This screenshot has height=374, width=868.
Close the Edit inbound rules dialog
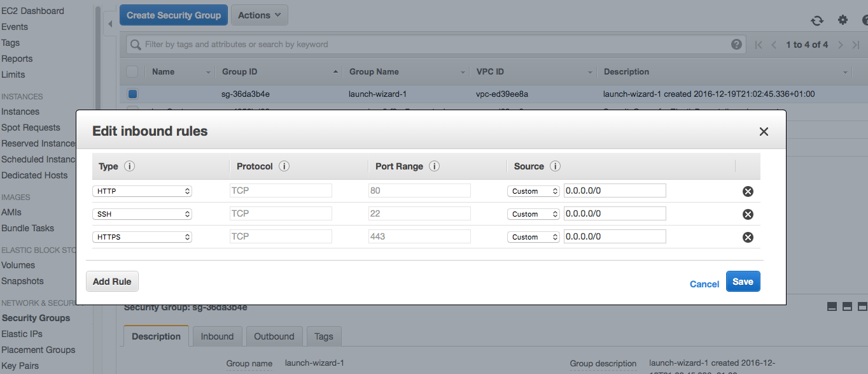pos(764,132)
